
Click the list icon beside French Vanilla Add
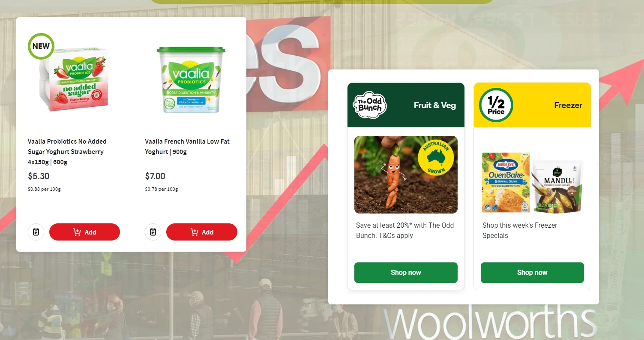[x=153, y=232]
